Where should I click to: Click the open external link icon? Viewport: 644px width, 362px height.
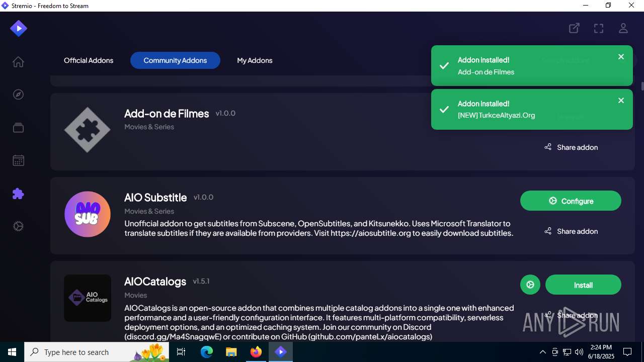tap(574, 28)
